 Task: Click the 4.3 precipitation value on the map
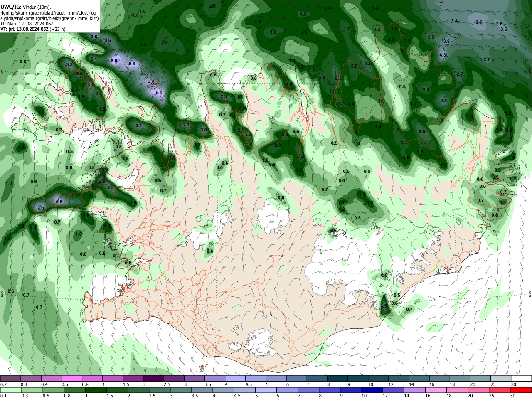coord(443,55)
